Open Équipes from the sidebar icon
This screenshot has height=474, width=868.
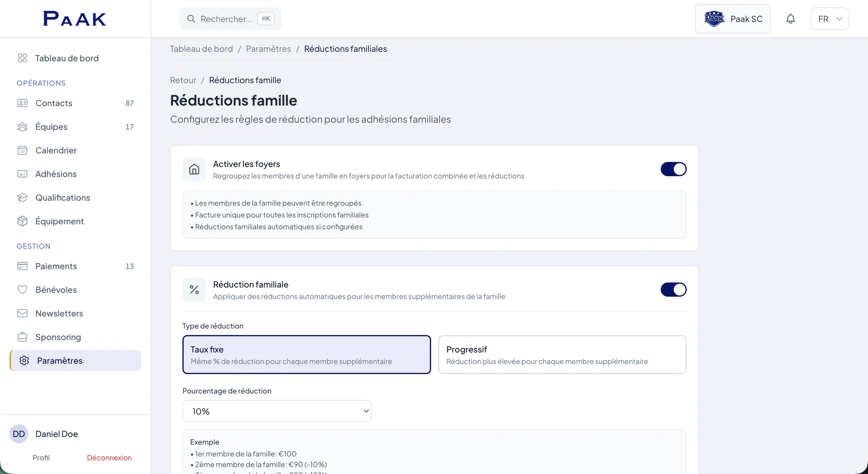click(23, 127)
